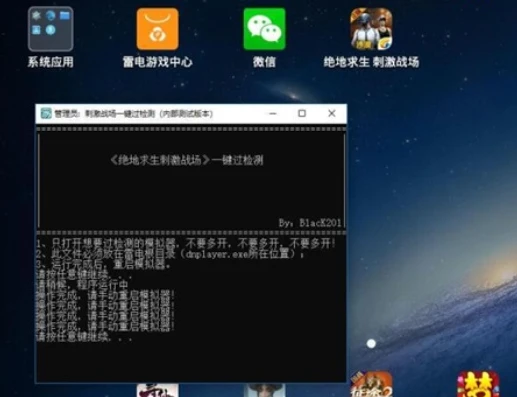Viewport: 517px width, 397px height.
Task: Click the console heading 《绝地求生刺激战场》一键过检测
Action: pos(187,160)
